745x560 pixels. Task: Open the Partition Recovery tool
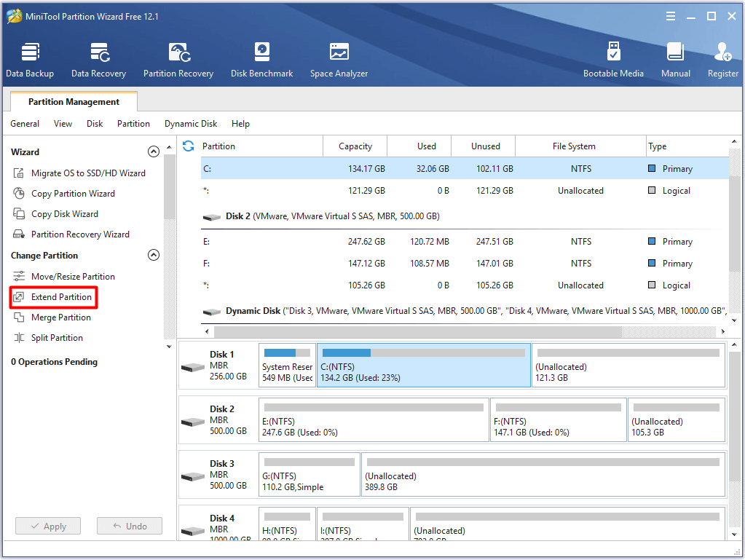[x=178, y=60]
